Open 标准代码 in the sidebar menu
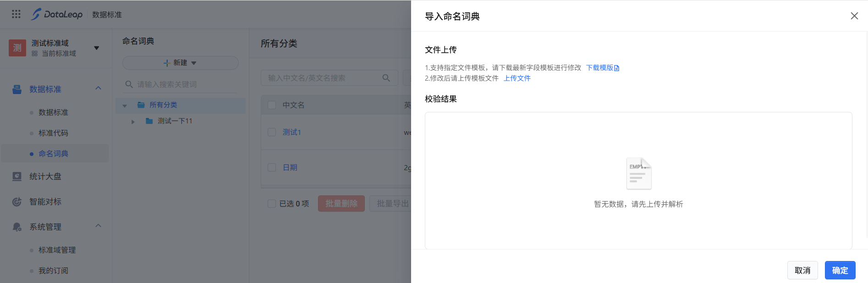The width and height of the screenshot is (868, 283). click(53, 133)
